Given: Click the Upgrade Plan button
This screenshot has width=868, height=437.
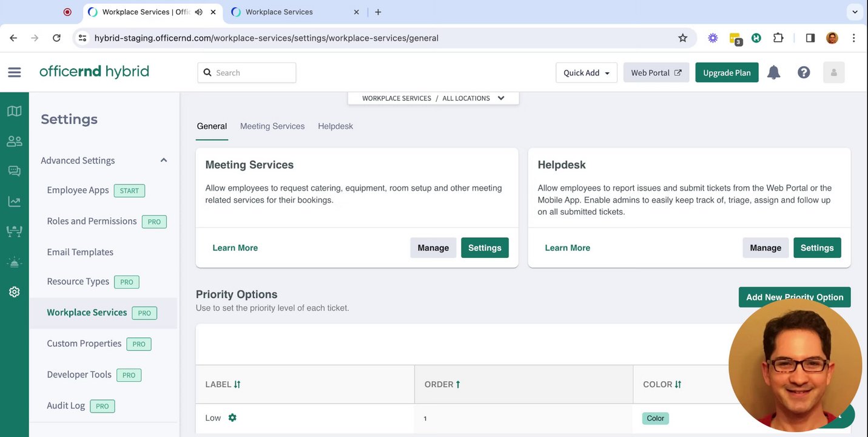Looking at the screenshot, I should 727,73.
